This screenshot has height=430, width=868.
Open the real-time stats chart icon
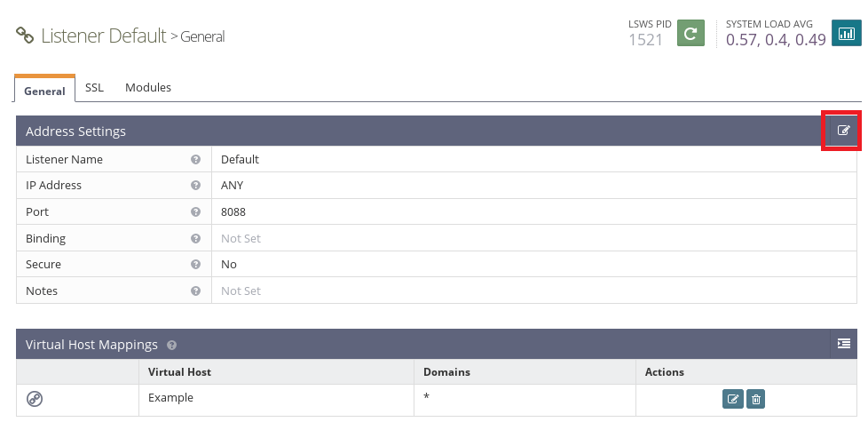[846, 34]
